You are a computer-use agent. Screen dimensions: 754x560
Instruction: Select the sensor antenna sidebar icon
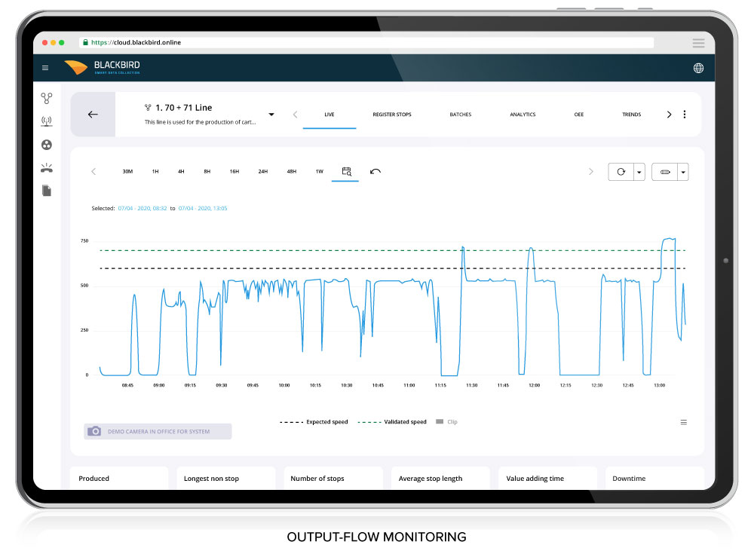click(x=47, y=121)
